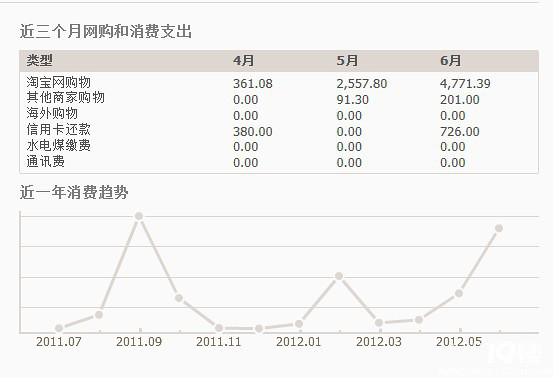Select the 海外购物 row label
Viewport: 553px width, 378px height.
52,113
